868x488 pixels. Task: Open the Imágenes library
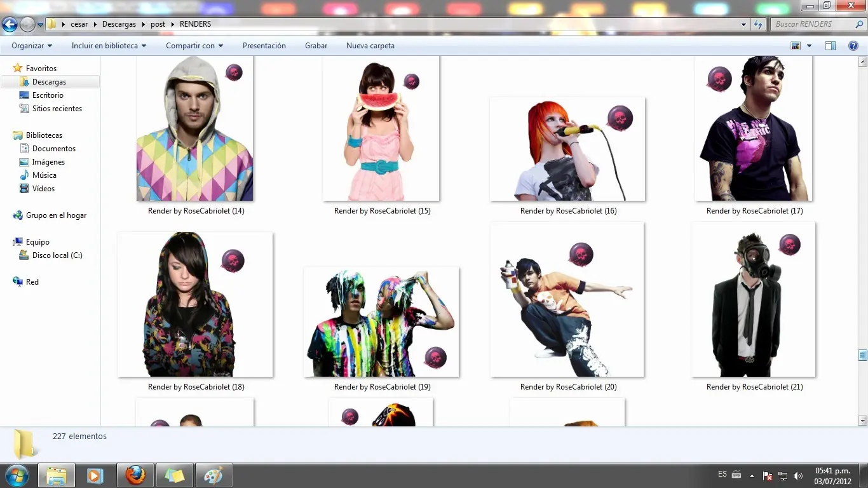(x=48, y=162)
